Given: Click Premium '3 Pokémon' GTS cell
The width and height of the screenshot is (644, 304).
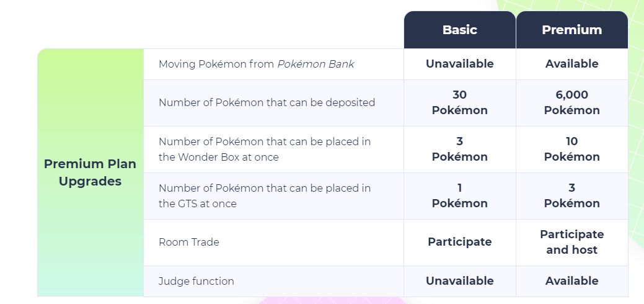Looking at the screenshot, I should pos(571,195).
